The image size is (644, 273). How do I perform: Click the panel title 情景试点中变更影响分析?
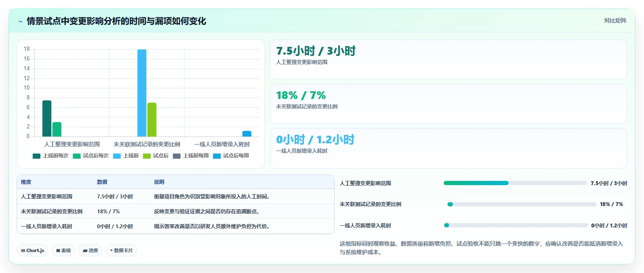click(116, 21)
